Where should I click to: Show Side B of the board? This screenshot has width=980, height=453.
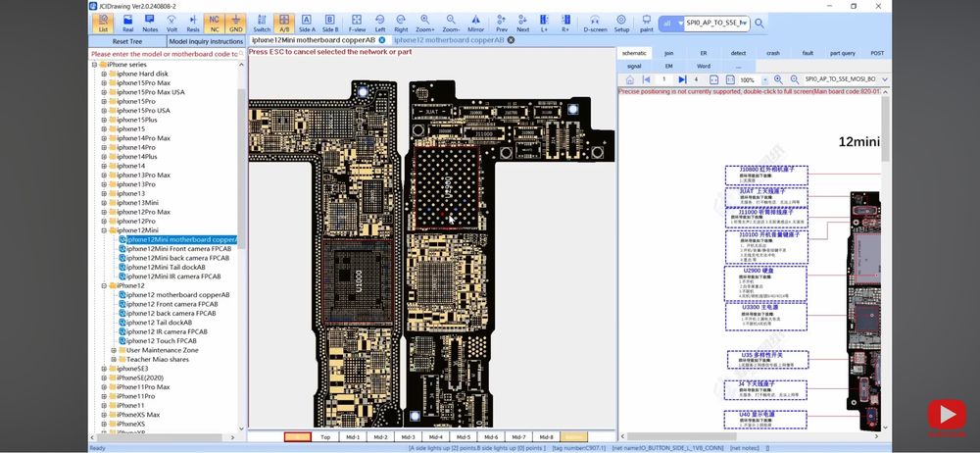tap(330, 24)
